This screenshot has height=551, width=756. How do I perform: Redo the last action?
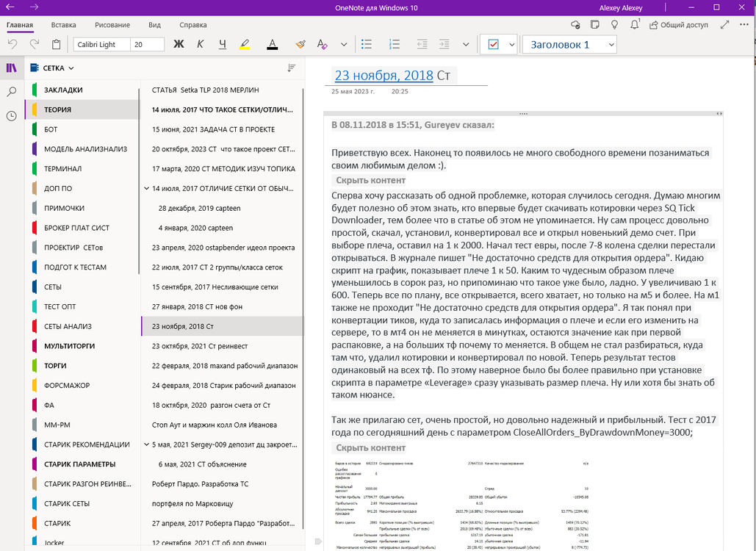(x=35, y=44)
